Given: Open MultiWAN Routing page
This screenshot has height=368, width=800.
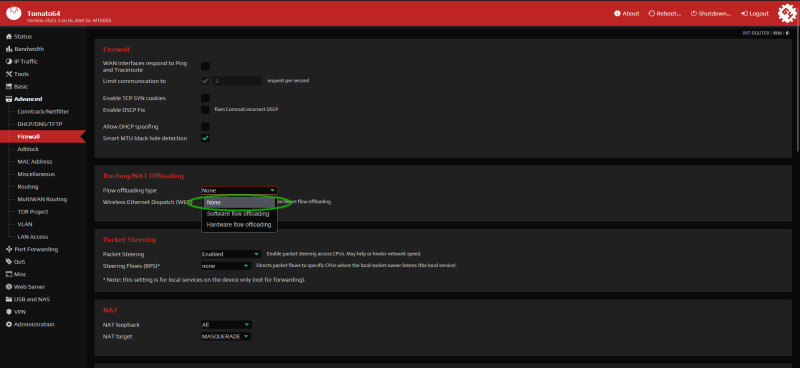Looking at the screenshot, I should point(42,199).
